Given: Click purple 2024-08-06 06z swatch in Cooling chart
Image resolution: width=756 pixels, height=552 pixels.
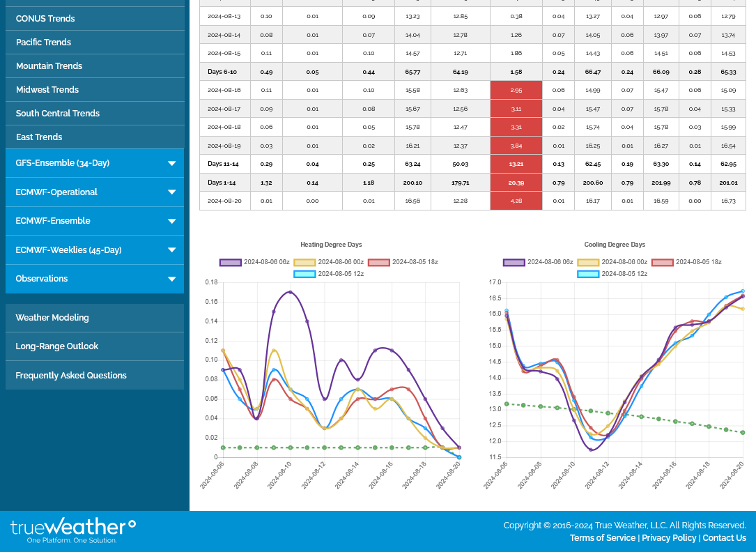Looking at the screenshot, I should [x=514, y=263].
